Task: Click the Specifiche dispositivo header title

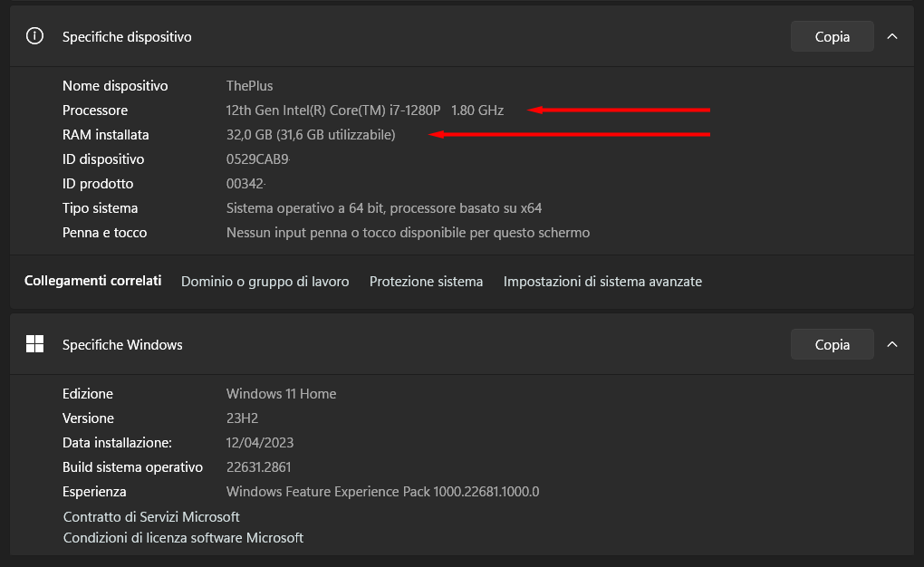Action: tap(127, 36)
